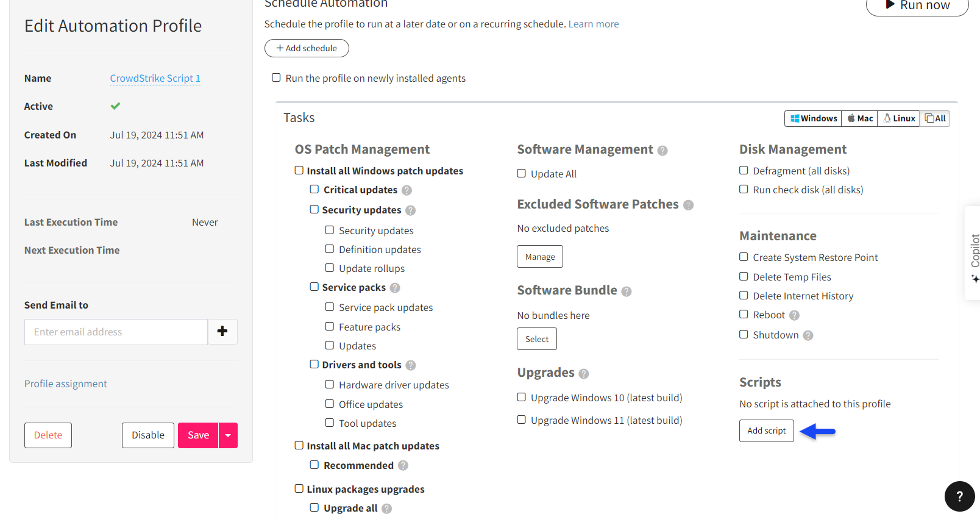
Task: Switch to the Mac tasks tab
Action: point(860,118)
